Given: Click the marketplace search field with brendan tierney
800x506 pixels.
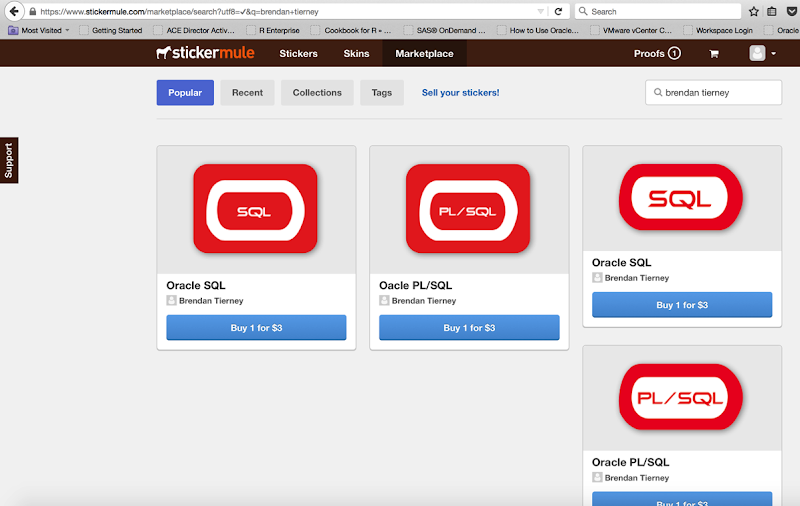Looking at the screenshot, I should [713, 92].
